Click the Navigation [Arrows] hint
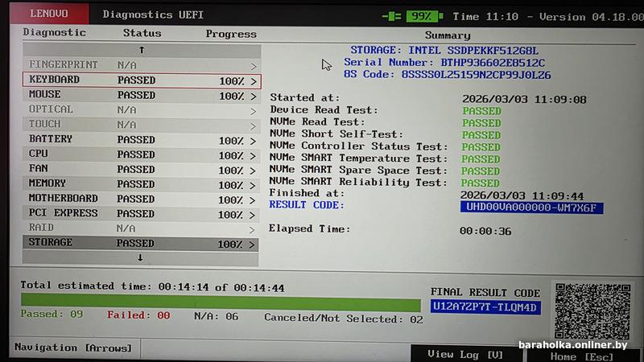The width and height of the screenshot is (644, 362). (73, 348)
